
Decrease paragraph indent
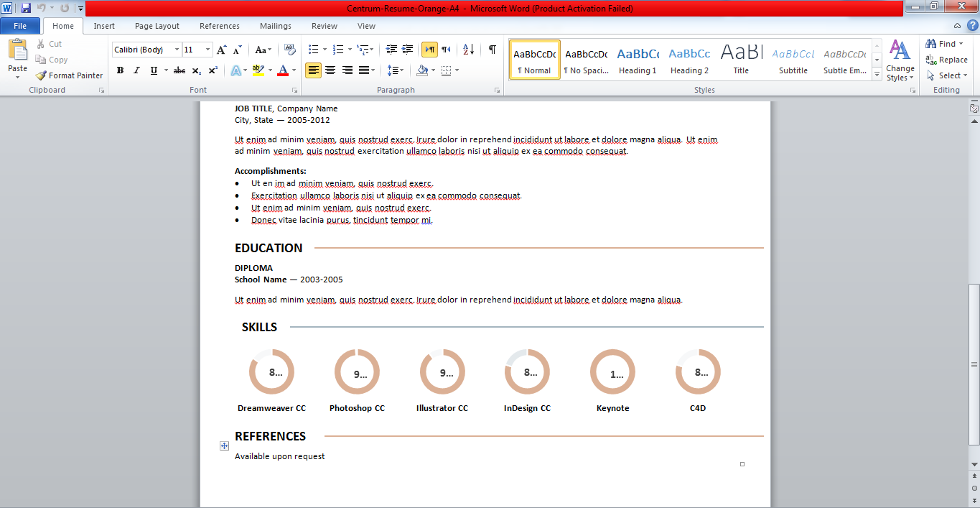click(x=391, y=50)
